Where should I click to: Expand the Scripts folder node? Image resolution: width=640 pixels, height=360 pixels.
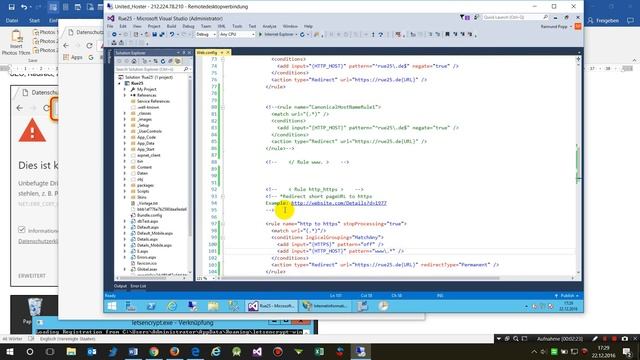point(125,191)
